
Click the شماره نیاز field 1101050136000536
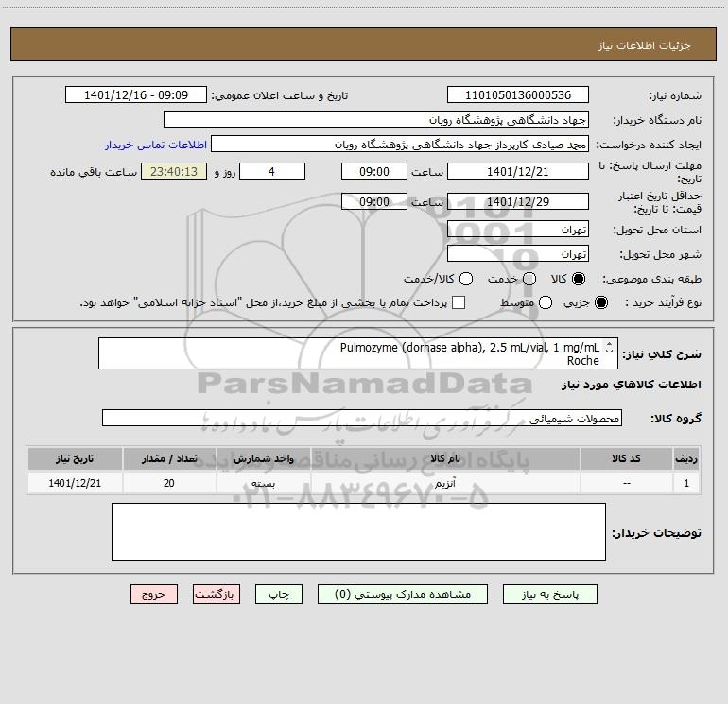(518, 94)
